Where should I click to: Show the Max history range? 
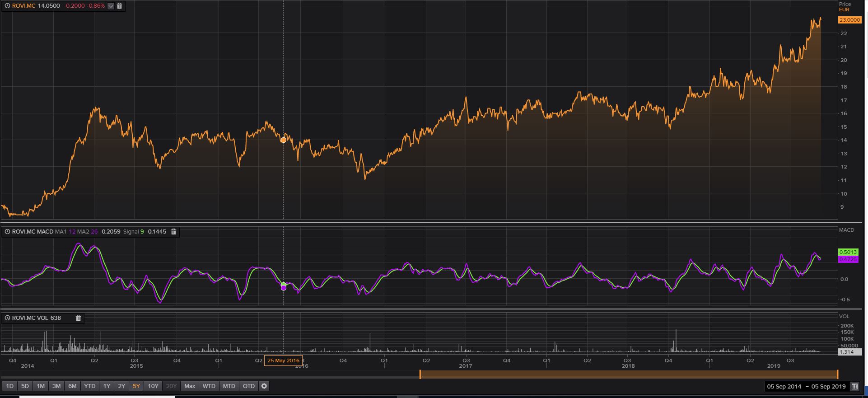tap(190, 386)
